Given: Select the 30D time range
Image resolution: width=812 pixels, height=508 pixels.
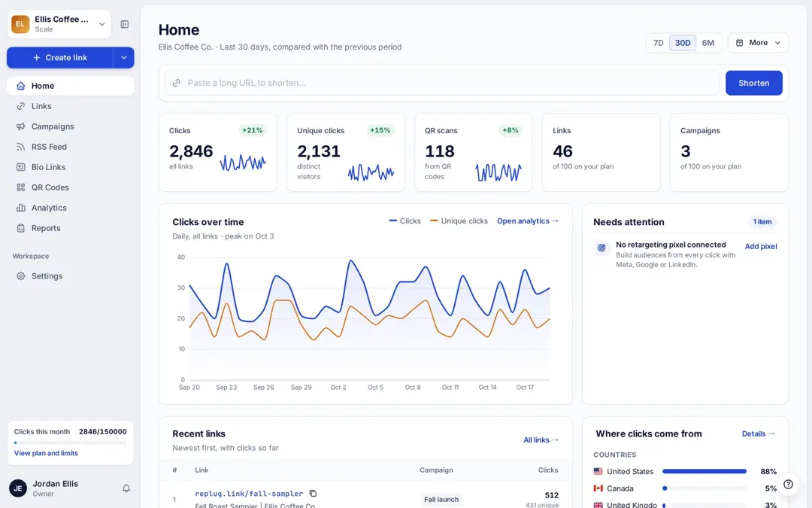Looking at the screenshot, I should coord(683,43).
